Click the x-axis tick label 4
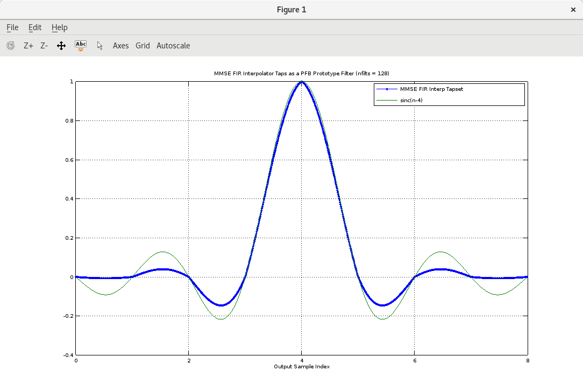This screenshot has width=583, height=392. click(302, 361)
